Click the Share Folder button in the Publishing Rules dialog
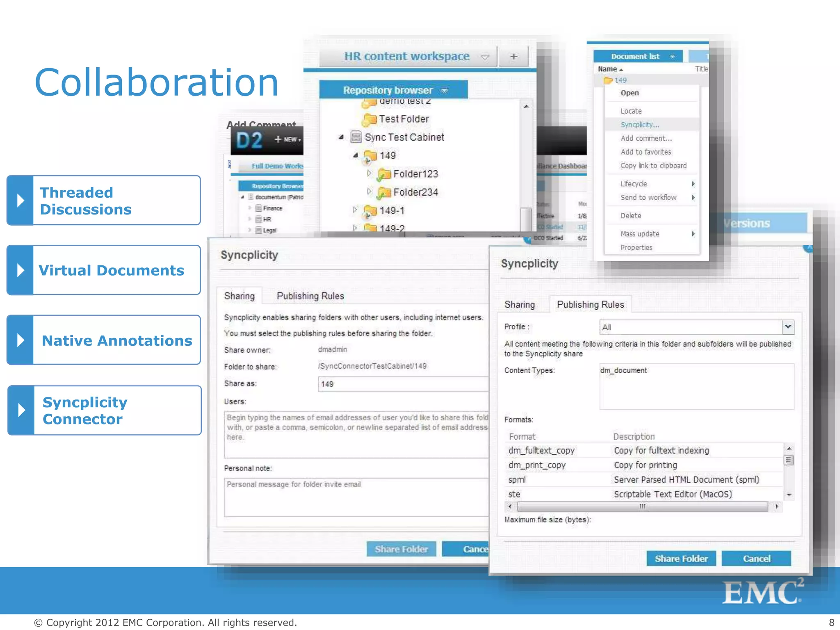 tap(681, 559)
